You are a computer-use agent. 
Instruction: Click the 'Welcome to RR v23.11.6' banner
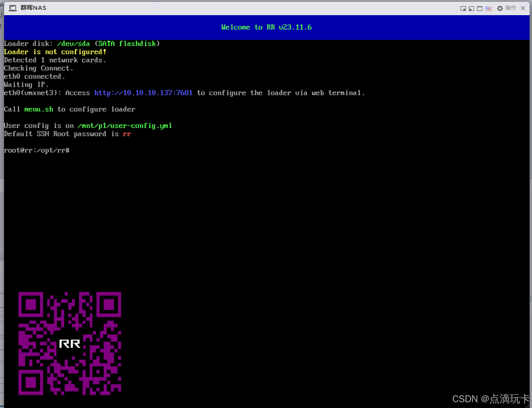[x=266, y=27]
